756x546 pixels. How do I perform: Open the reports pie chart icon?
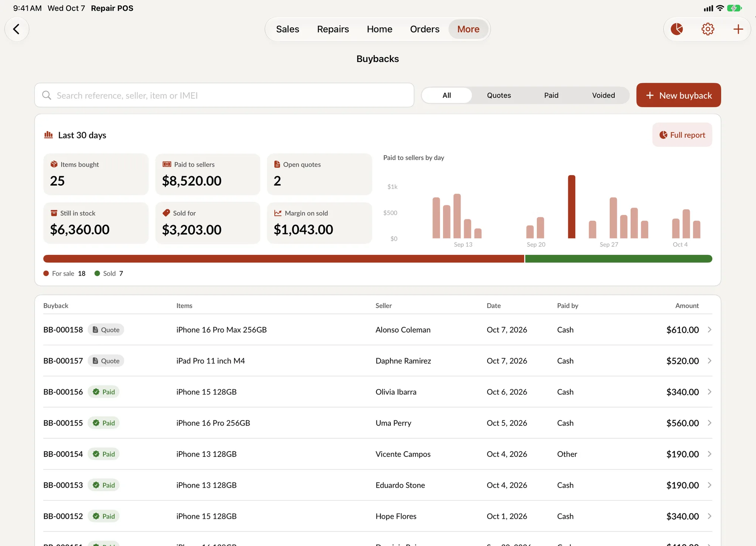tap(677, 29)
